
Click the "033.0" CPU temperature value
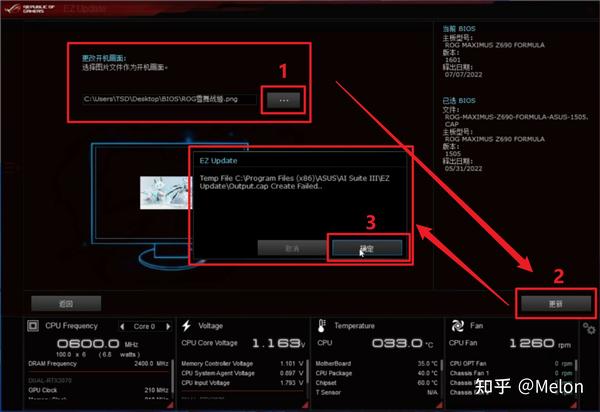click(397, 343)
